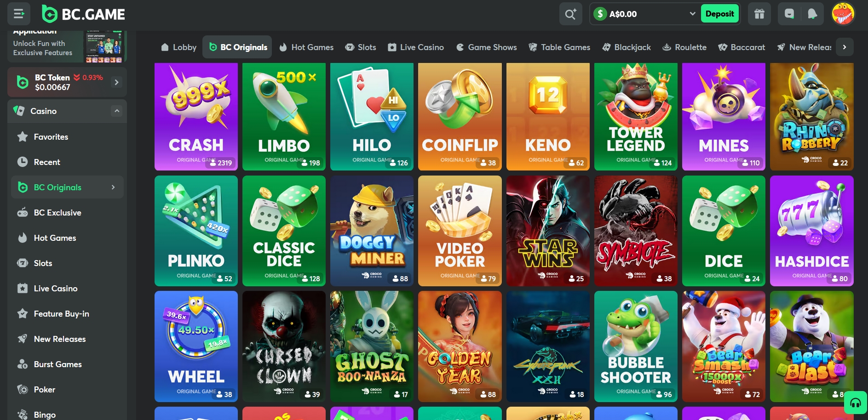
Task: Open BC Token price details
Action: click(x=67, y=82)
